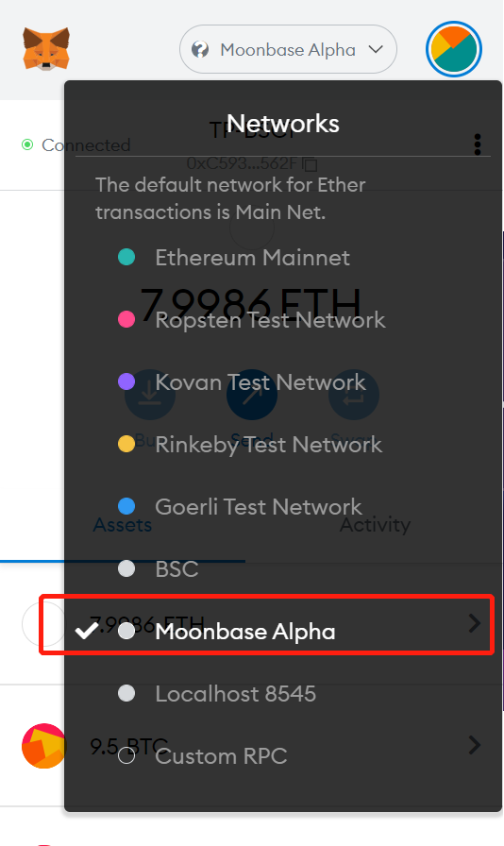The height and width of the screenshot is (846, 504).
Task: Choose the BSC network
Action: [x=176, y=568]
